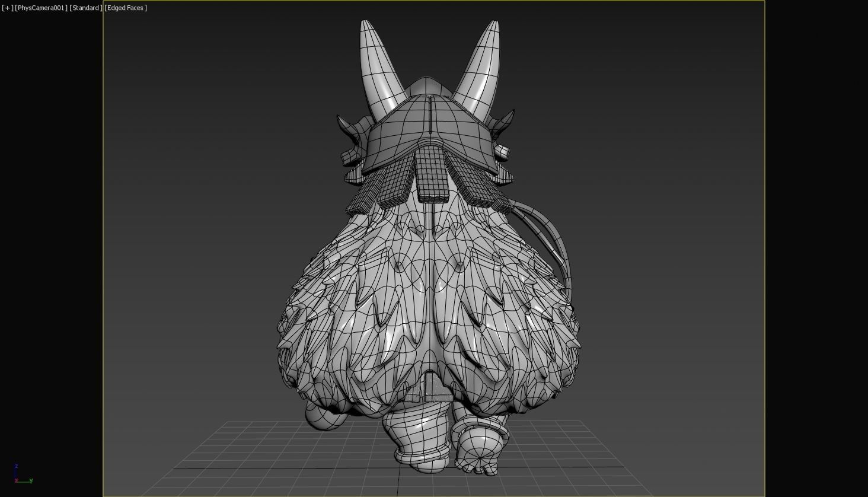Open the PhysCamera001 point-of-view menu
The image size is (868, 497).
pos(42,8)
